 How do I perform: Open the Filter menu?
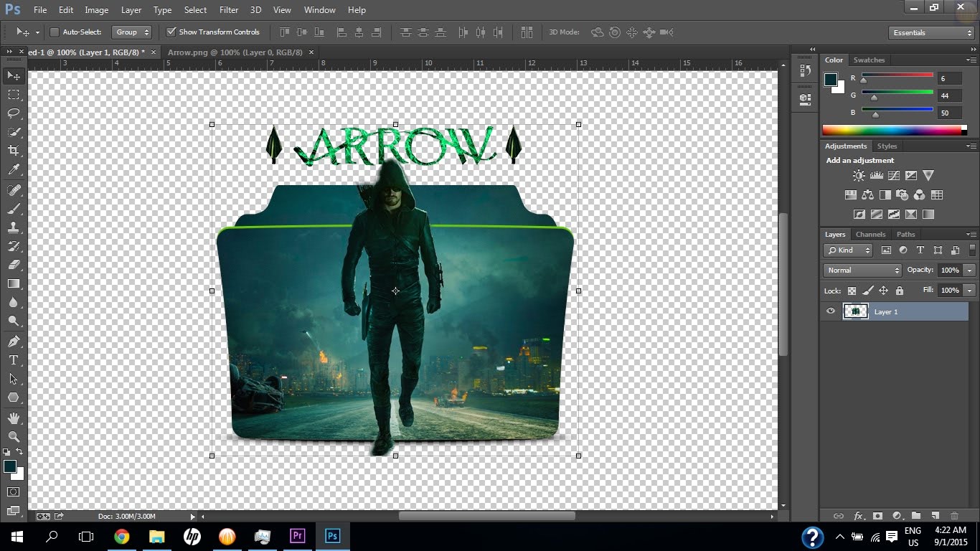coord(229,10)
